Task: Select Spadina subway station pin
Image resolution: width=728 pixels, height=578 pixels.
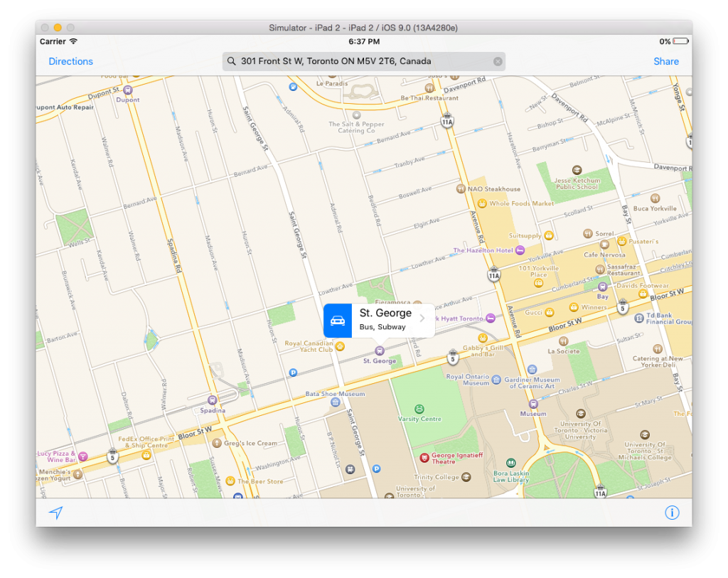Action: click(212, 400)
